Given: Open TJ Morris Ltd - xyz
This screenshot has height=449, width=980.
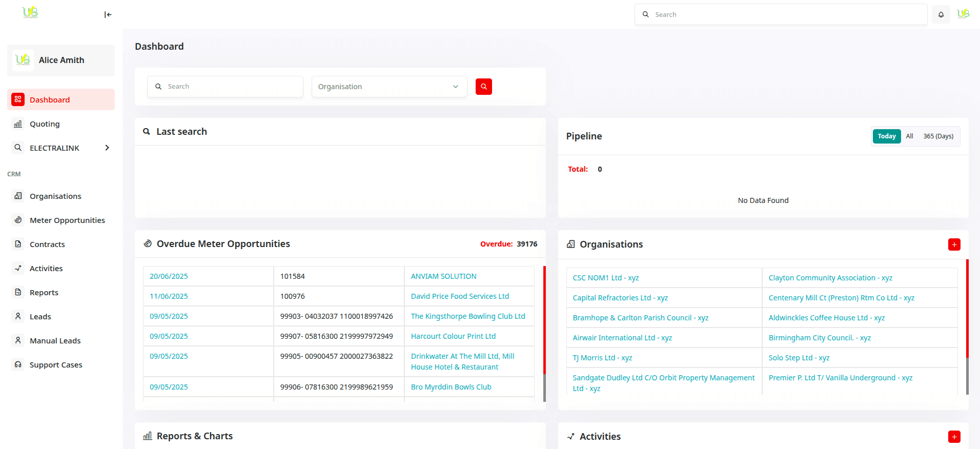Looking at the screenshot, I should [x=602, y=358].
